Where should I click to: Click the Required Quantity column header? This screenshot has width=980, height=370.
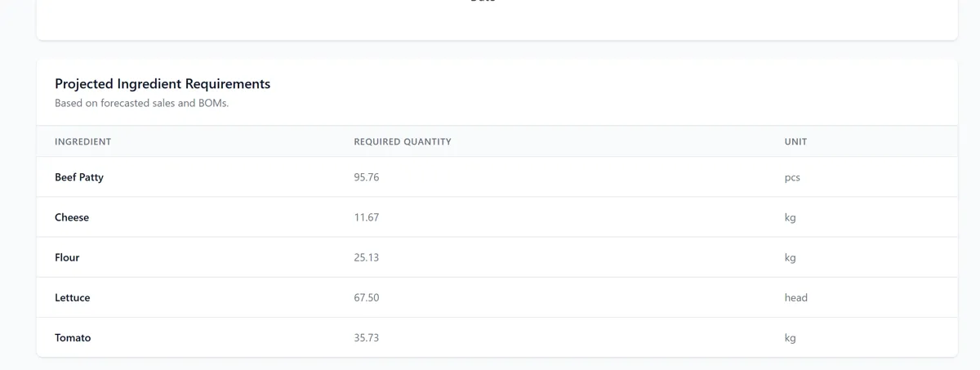(x=402, y=141)
